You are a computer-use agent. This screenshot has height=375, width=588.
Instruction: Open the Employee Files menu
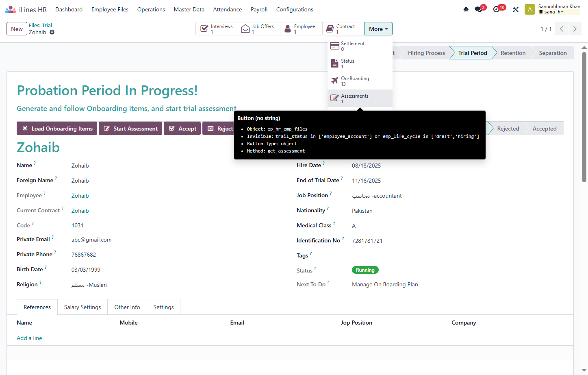coord(110,9)
